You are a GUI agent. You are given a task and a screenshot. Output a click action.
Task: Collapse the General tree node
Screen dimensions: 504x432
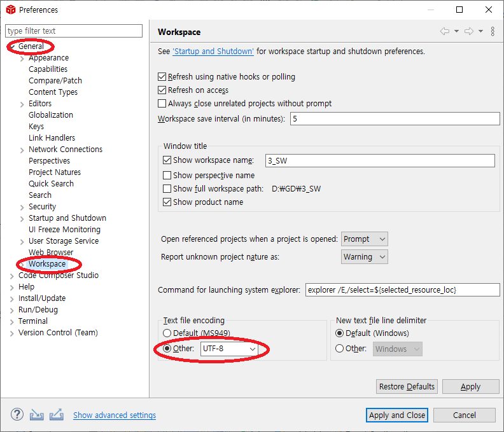12,47
